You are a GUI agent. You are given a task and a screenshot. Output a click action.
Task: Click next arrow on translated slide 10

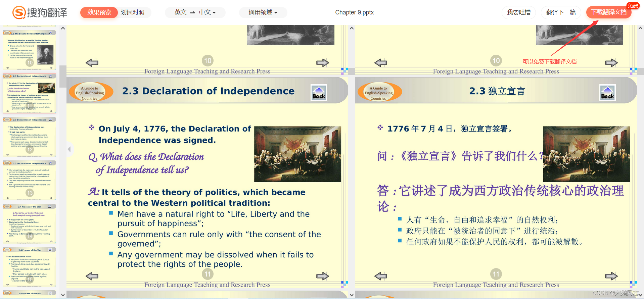coord(611,62)
